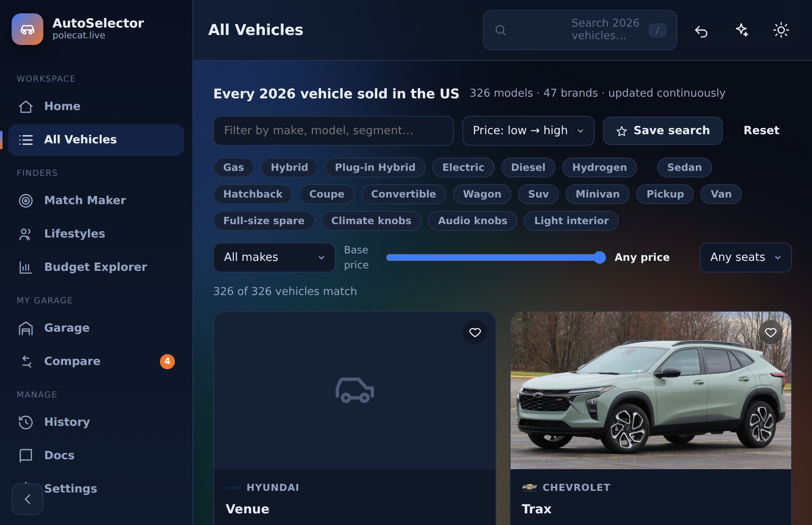The image size is (812, 525).
Task: Toggle the Audio knobs chip
Action: [x=473, y=221]
